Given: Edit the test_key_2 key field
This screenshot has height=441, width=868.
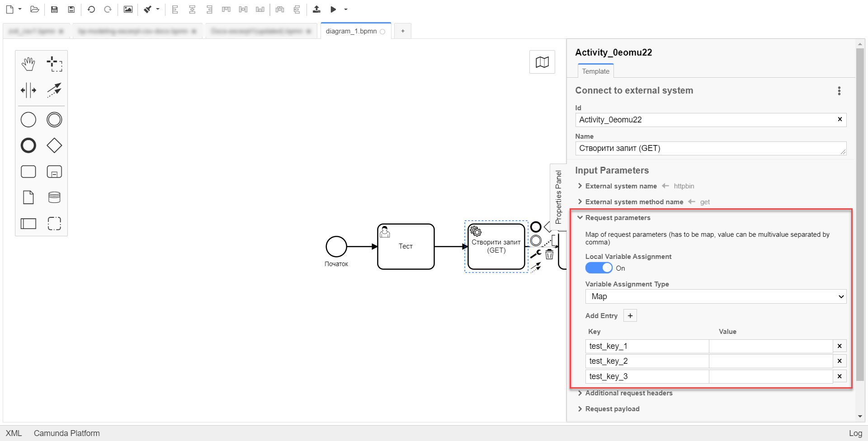Looking at the screenshot, I should (647, 361).
